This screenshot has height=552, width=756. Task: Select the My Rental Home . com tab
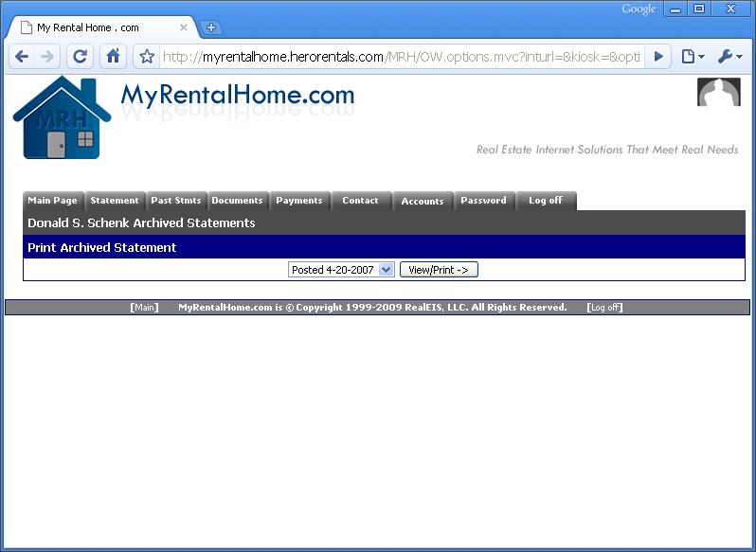101,27
